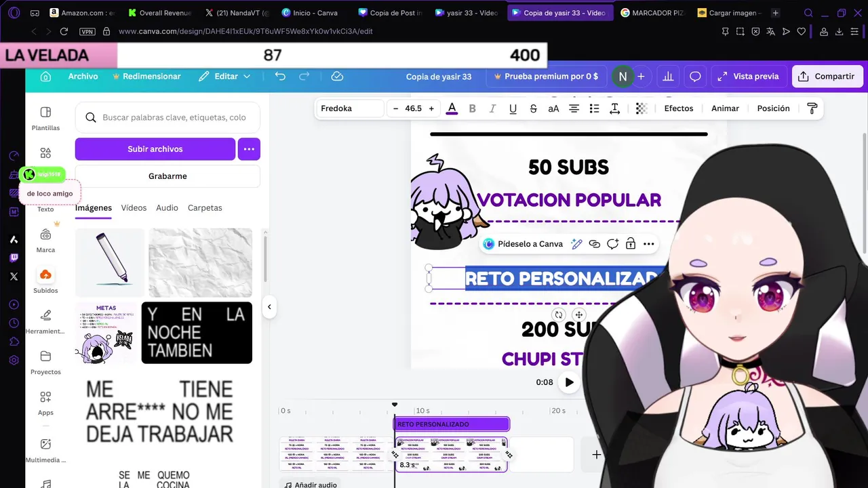Select the pen image thumbnail
Viewport: 868px width, 488px height.
110,262
